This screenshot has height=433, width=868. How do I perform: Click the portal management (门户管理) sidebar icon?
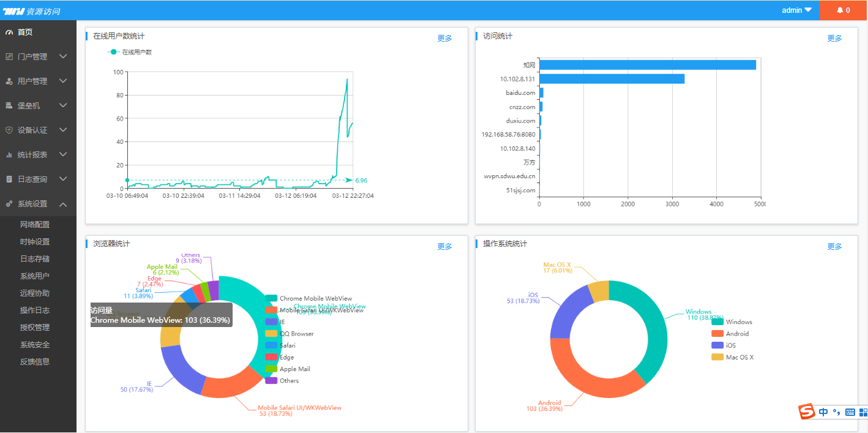(x=9, y=57)
